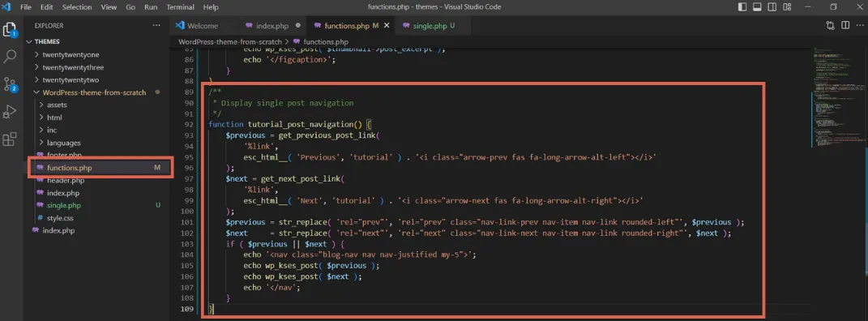Open the Edit menu
This screenshot has height=321, width=868.
point(47,7)
